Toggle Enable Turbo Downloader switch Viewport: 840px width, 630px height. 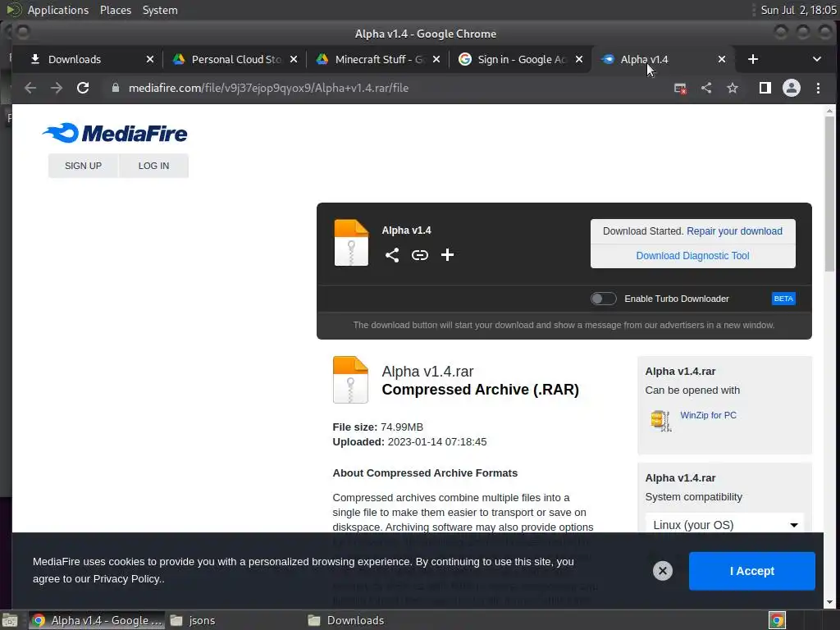pos(603,299)
